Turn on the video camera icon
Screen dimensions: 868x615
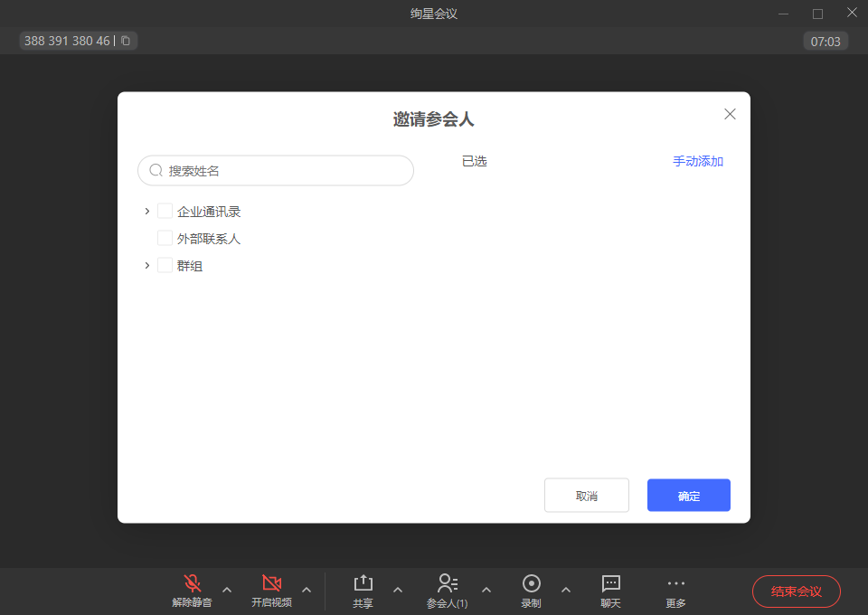(x=272, y=583)
